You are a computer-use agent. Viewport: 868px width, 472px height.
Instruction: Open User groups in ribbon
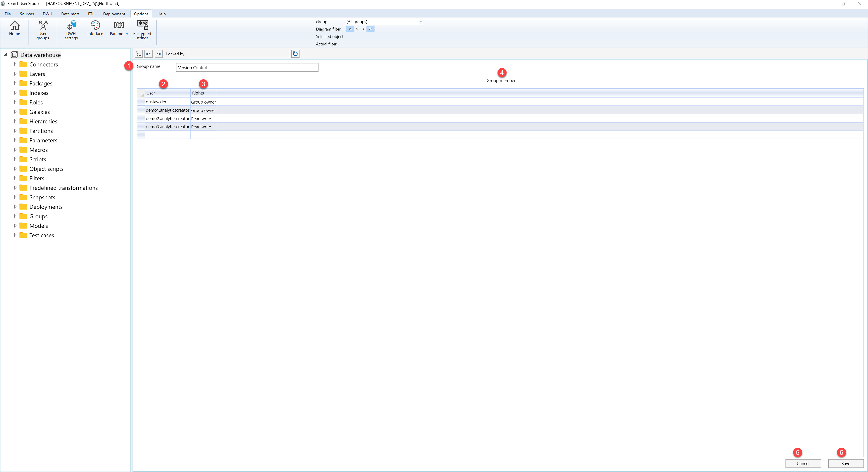tap(42, 30)
